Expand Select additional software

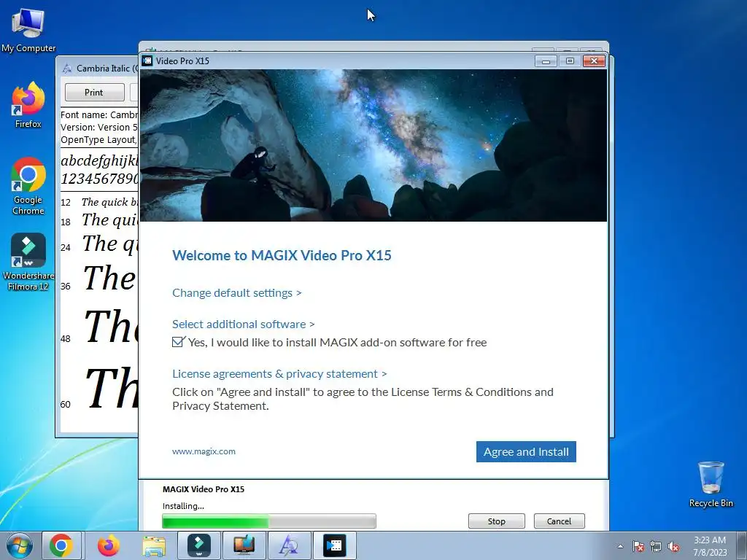[244, 324]
